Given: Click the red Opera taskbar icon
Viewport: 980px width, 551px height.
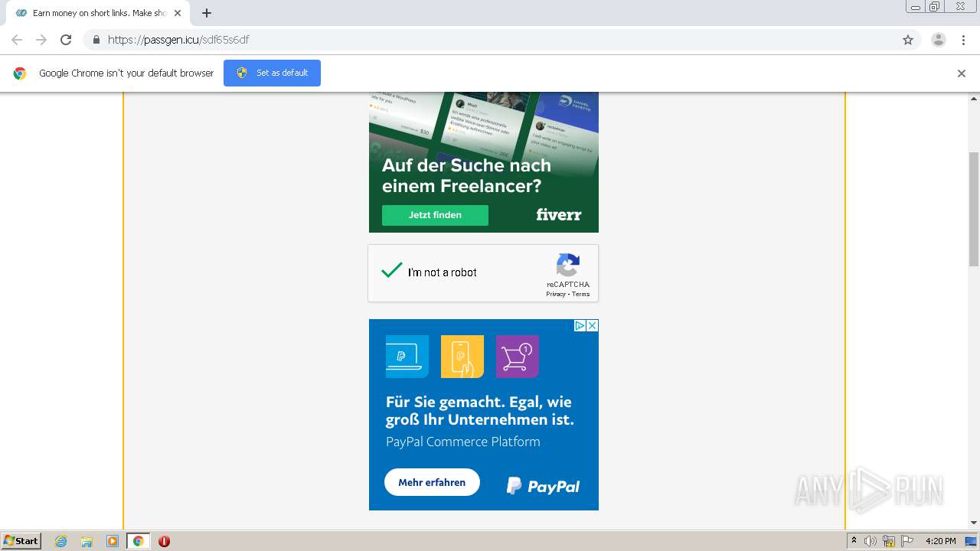Looking at the screenshot, I should [164, 541].
